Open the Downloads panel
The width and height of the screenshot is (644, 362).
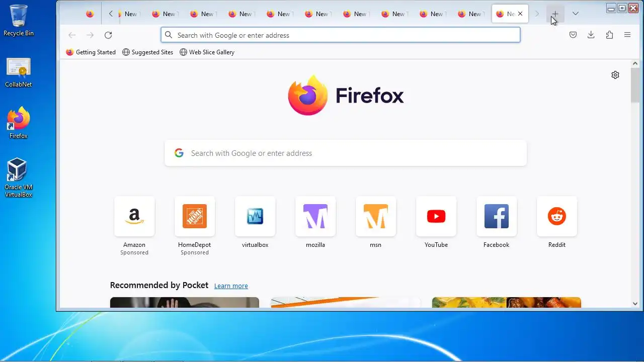coord(591,35)
